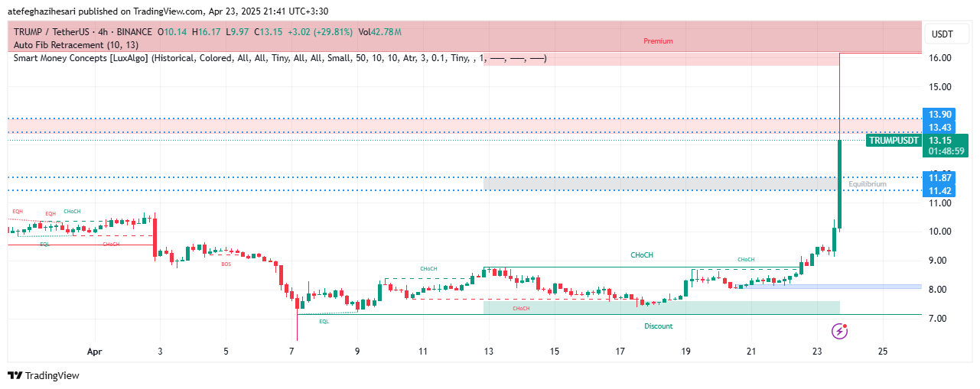Click the purple lightning bolt event icon

(x=840, y=331)
